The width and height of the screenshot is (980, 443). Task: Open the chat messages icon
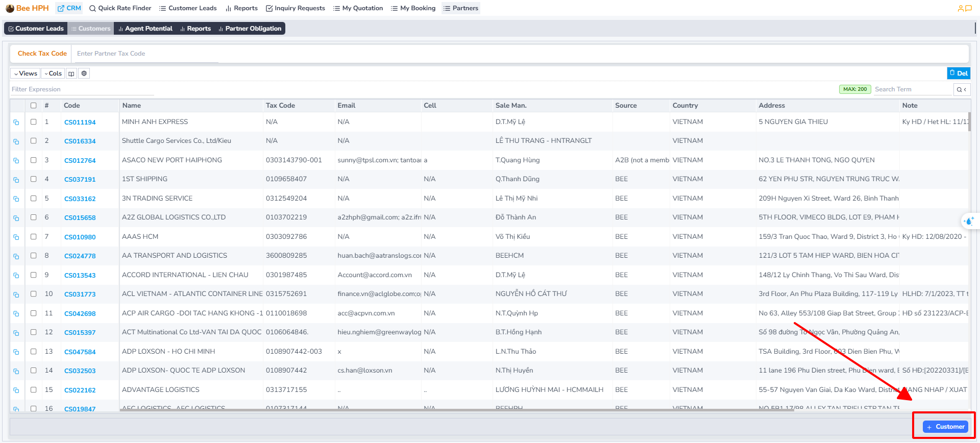tap(968, 8)
